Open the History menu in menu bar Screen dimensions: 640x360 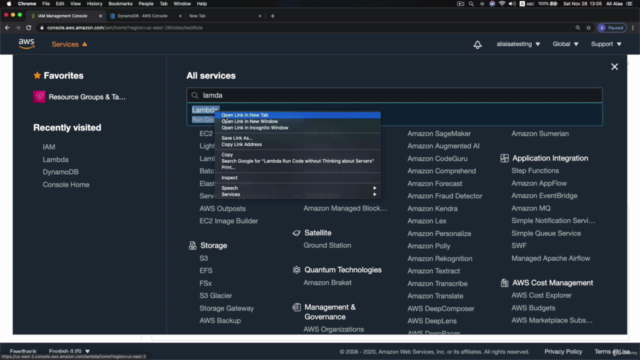(94, 4)
